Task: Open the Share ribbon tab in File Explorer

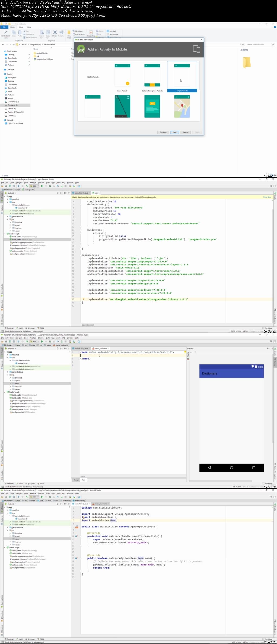Action: (21, 27)
